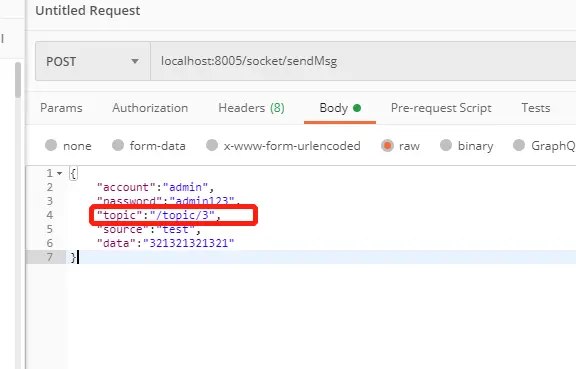Click the Untitled Request title
Screen dimensions: 576x369
click(x=88, y=11)
